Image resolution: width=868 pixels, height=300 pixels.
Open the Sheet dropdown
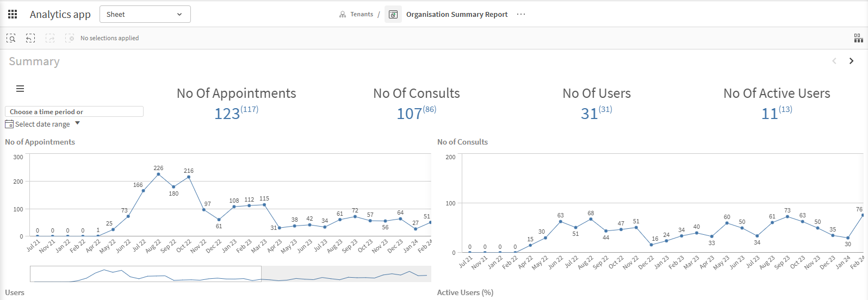point(145,14)
